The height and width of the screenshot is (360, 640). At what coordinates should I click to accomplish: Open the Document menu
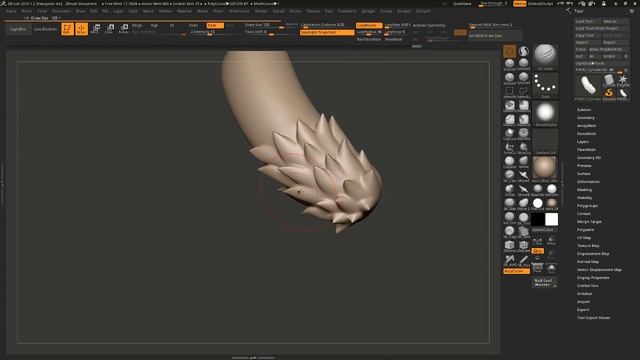pyautogui.click(x=61, y=11)
